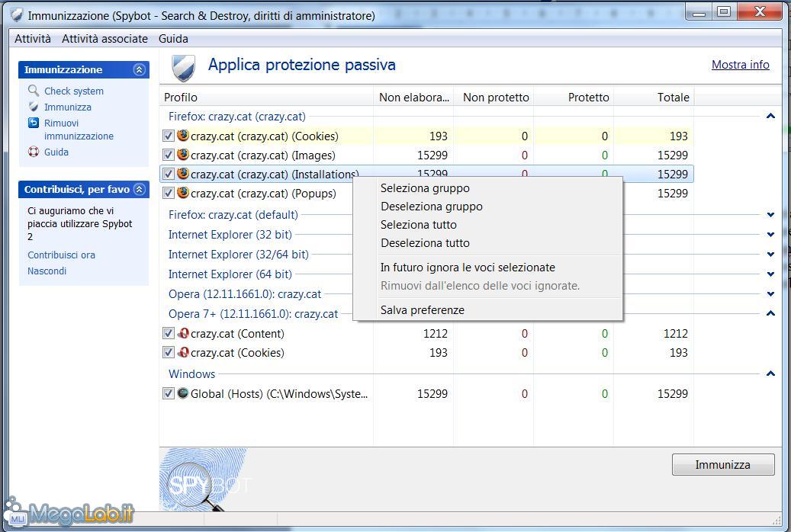791x532 pixels.
Task: Collapse the Firefox crazy.cat (crazy.cat) group
Action: click(770, 116)
